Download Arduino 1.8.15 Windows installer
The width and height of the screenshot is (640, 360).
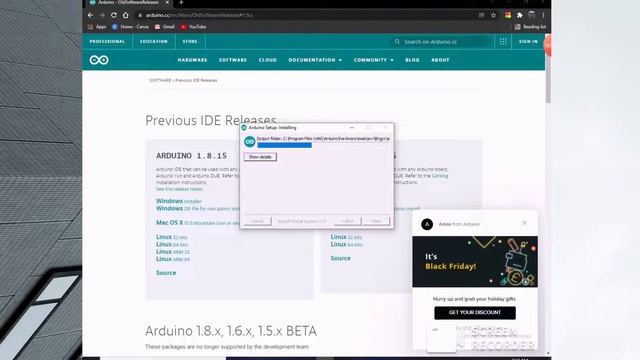click(x=179, y=201)
